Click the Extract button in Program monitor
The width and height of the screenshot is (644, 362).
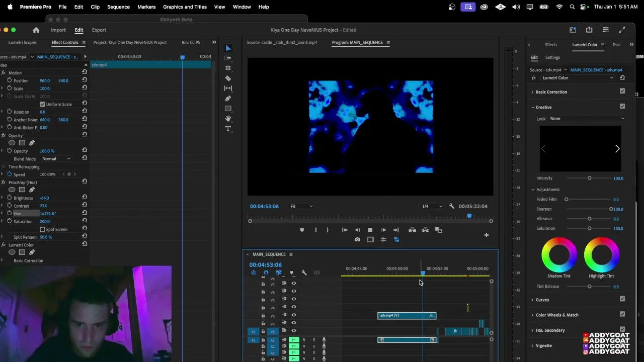pos(425,230)
